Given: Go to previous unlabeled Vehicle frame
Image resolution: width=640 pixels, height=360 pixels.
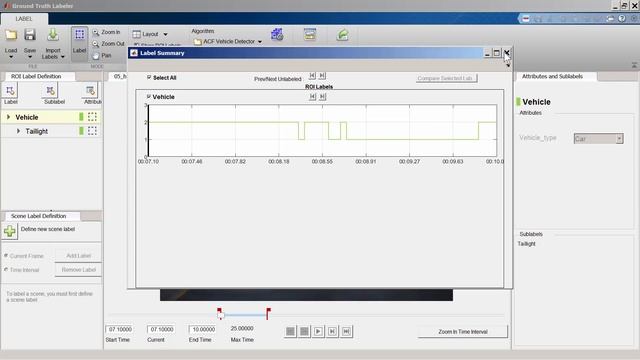Looking at the screenshot, I should [x=313, y=97].
